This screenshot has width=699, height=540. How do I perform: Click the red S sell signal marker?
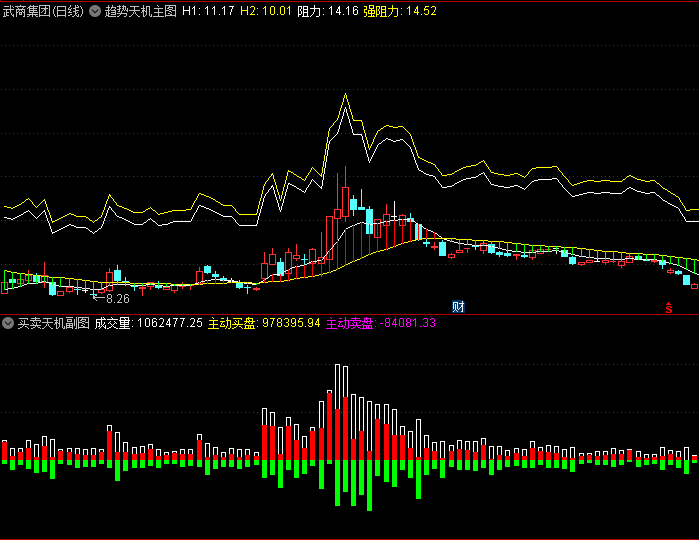coord(669,308)
